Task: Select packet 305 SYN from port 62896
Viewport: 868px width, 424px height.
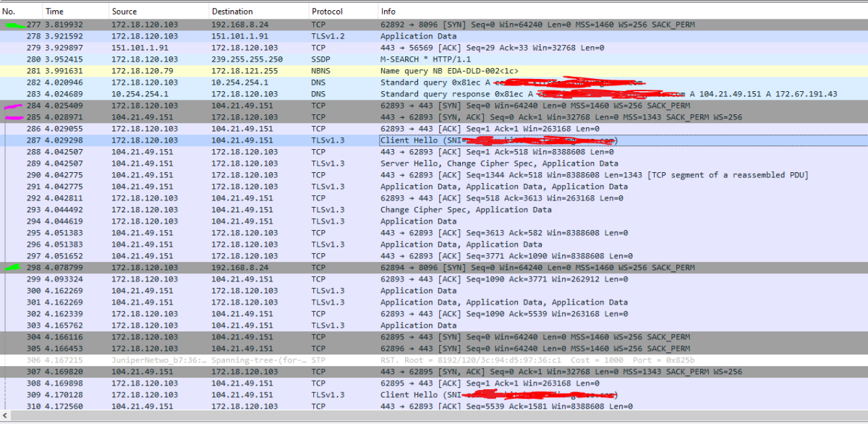Action: [x=434, y=349]
